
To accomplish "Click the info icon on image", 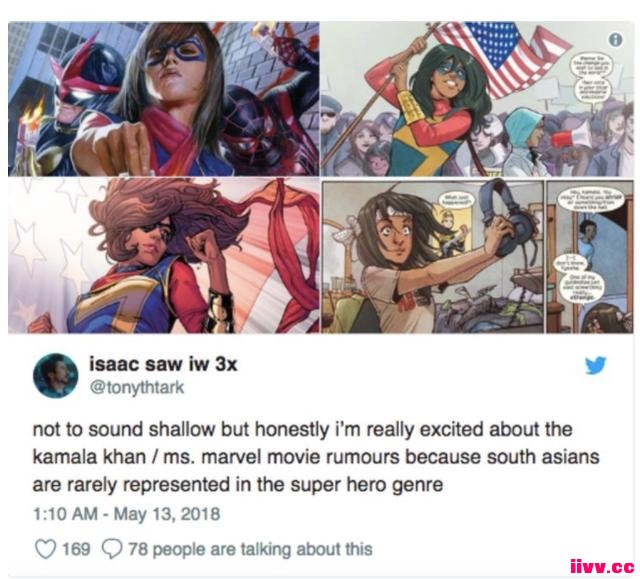I will click(x=616, y=40).
